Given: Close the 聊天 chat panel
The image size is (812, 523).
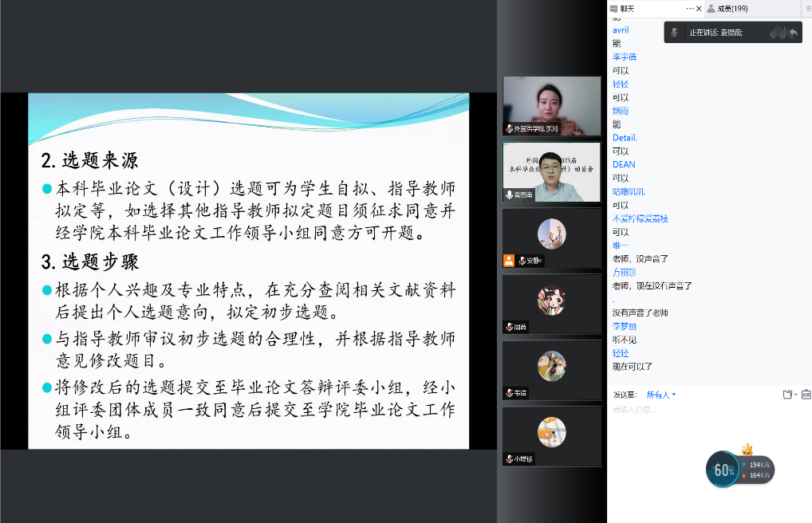Looking at the screenshot, I should tap(699, 8).
